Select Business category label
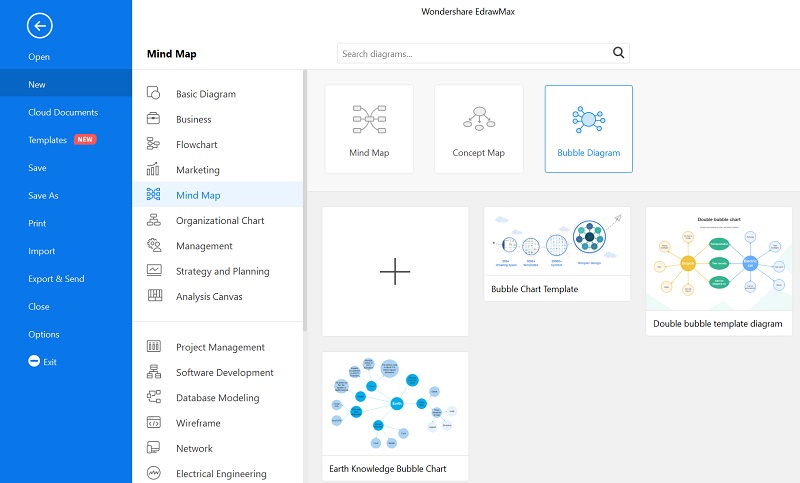Image resolution: width=800 pixels, height=483 pixels. pyautogui.click(x=193, y=119)
